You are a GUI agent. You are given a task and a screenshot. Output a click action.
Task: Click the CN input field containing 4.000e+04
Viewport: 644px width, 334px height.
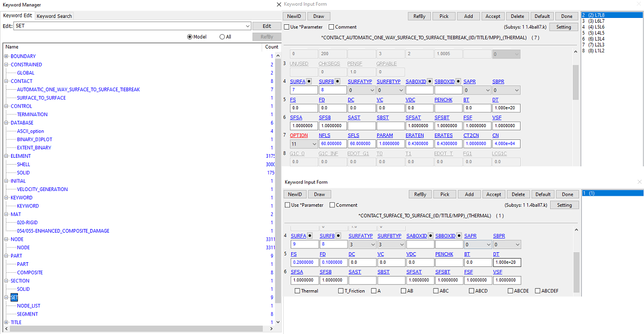point(506,144)
